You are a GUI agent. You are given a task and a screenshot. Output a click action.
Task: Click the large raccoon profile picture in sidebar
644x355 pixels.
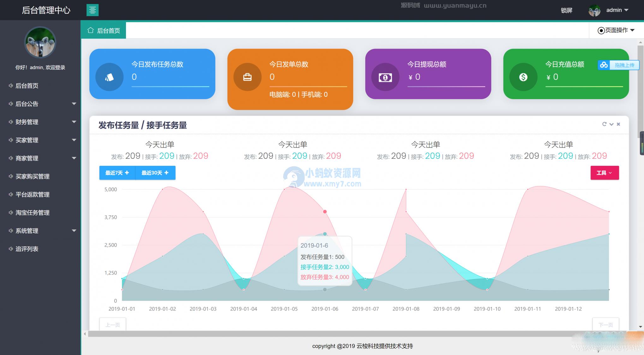(x=40, y=42)
